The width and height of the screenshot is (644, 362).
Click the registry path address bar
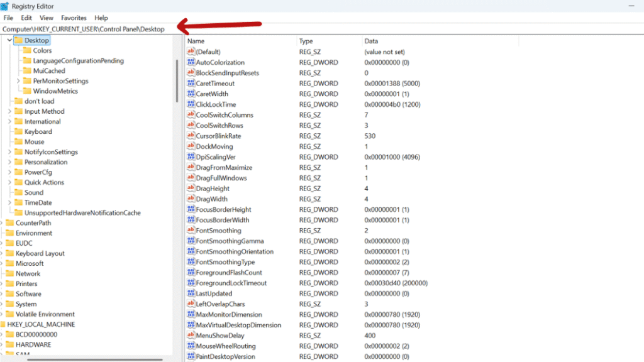[322, 29]
